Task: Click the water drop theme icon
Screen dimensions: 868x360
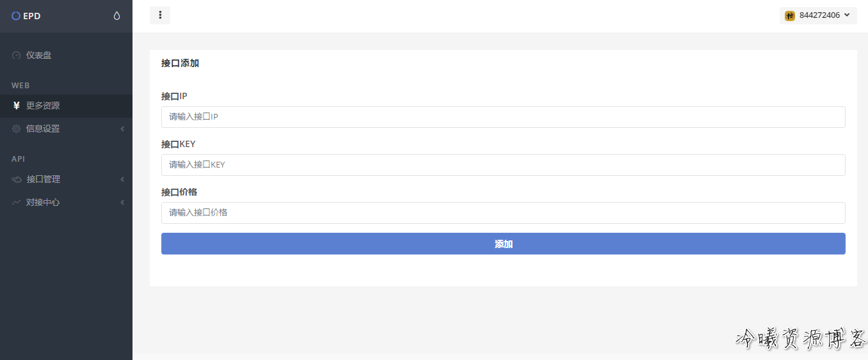Action: click(117, 16)
